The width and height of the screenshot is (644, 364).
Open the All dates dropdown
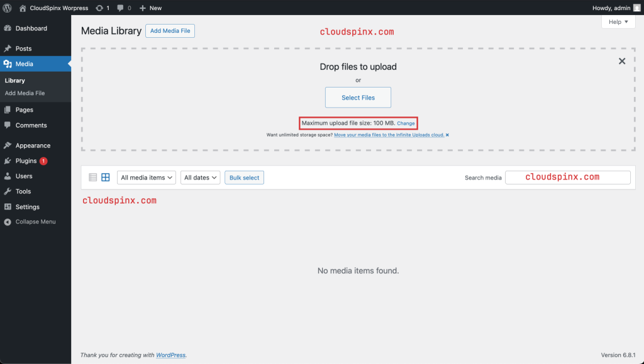tap(200, 178)
